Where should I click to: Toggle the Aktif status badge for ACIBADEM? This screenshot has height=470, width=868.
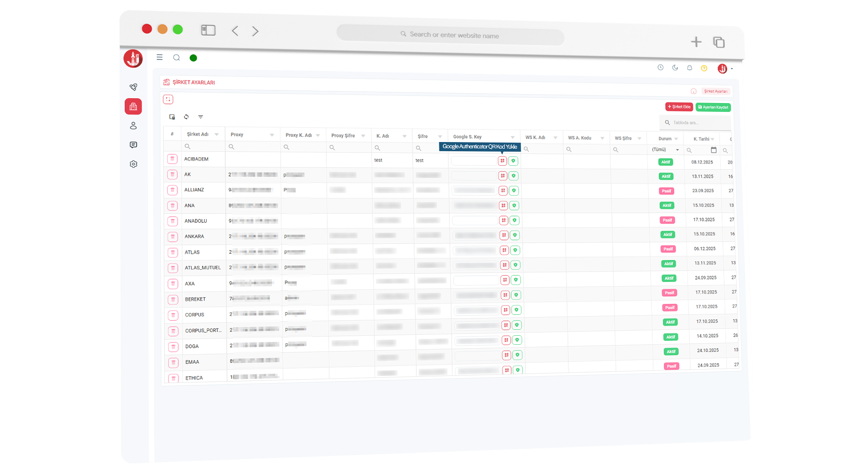(x=665, y=162)
